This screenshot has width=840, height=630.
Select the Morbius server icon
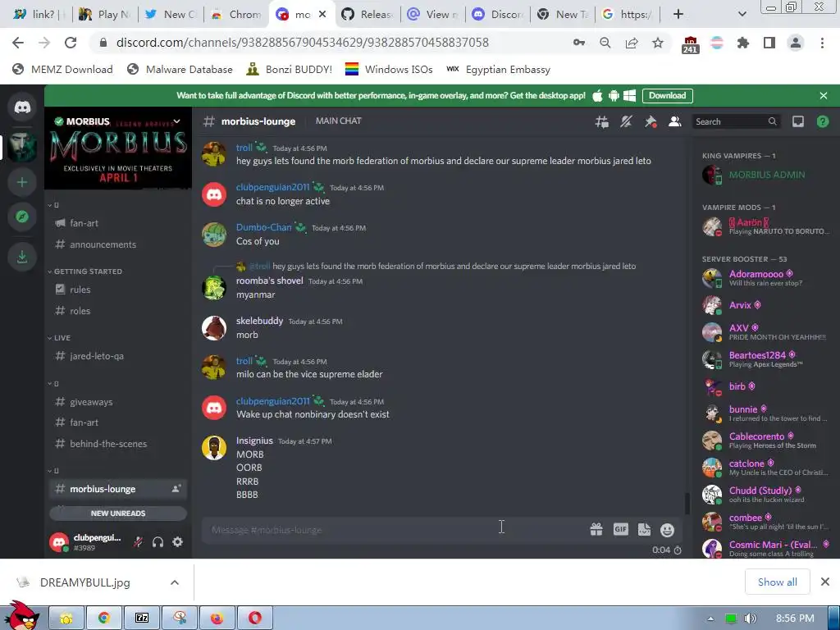[22, 146]
